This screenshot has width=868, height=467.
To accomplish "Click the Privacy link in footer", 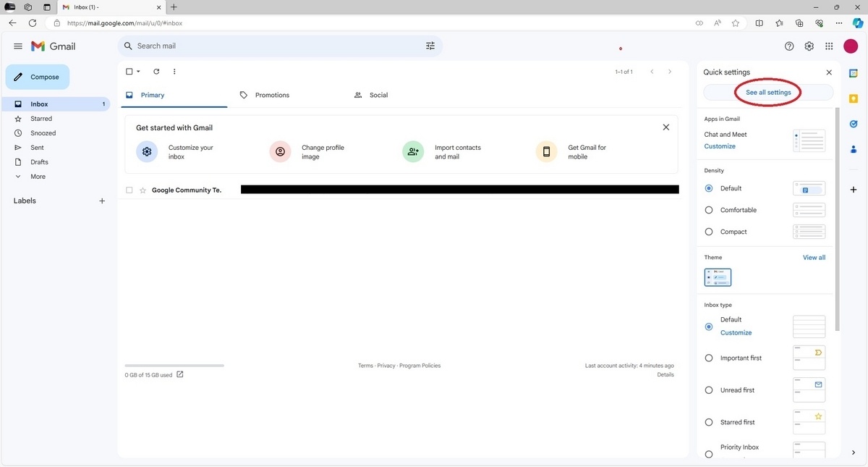I will (x=386, y=366).
